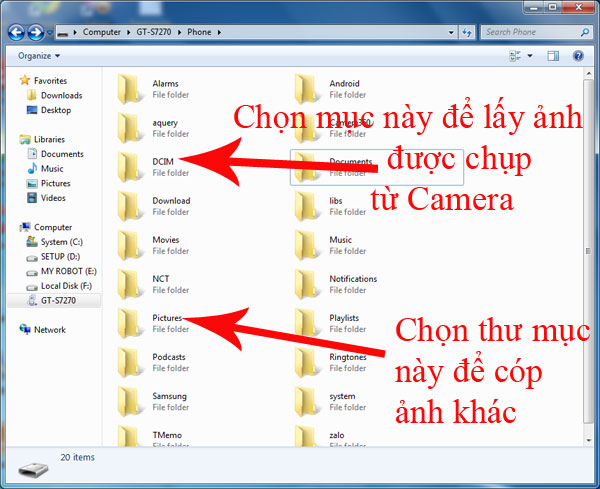Click the file list scroll up arrow

click(x=588, y=73)
